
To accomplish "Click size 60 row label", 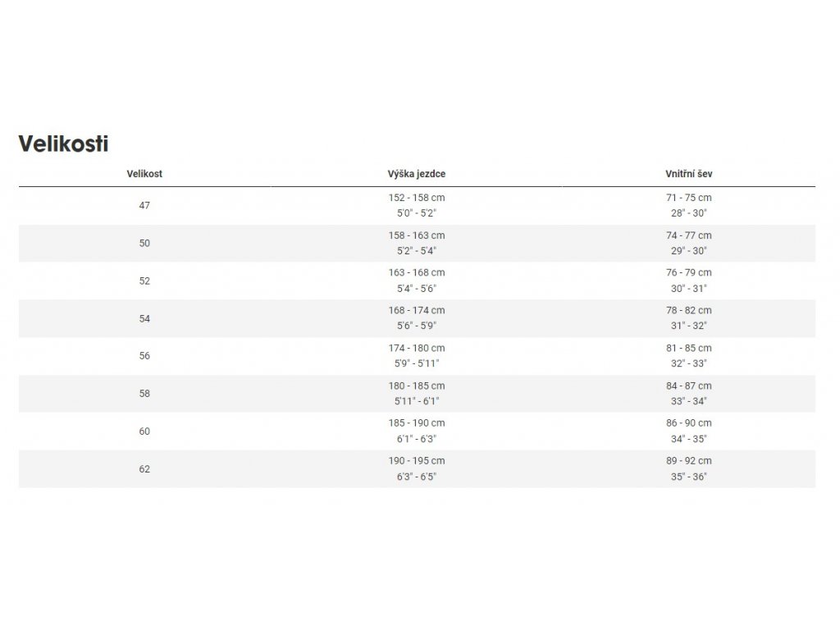I will point(144,431).
